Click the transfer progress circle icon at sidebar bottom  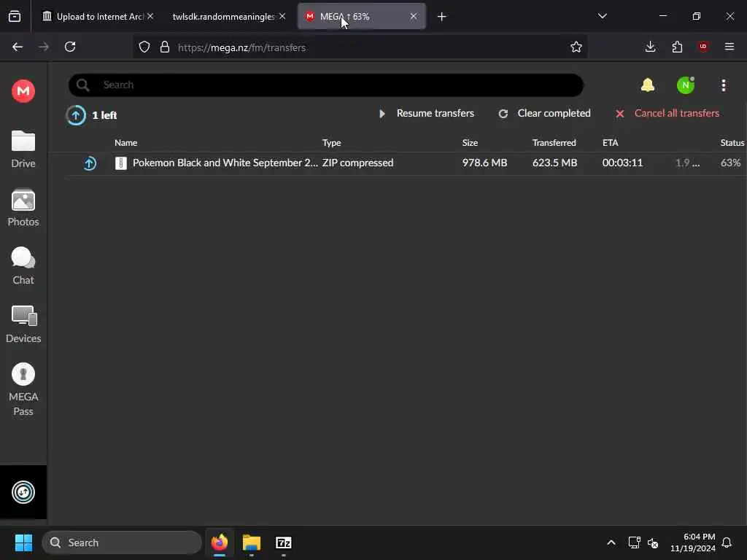coord(23,492)
